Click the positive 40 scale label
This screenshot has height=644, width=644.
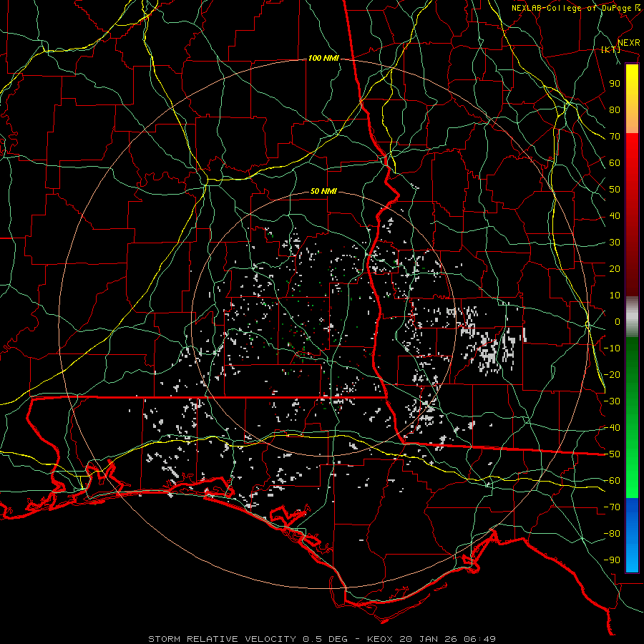[615, 216]
